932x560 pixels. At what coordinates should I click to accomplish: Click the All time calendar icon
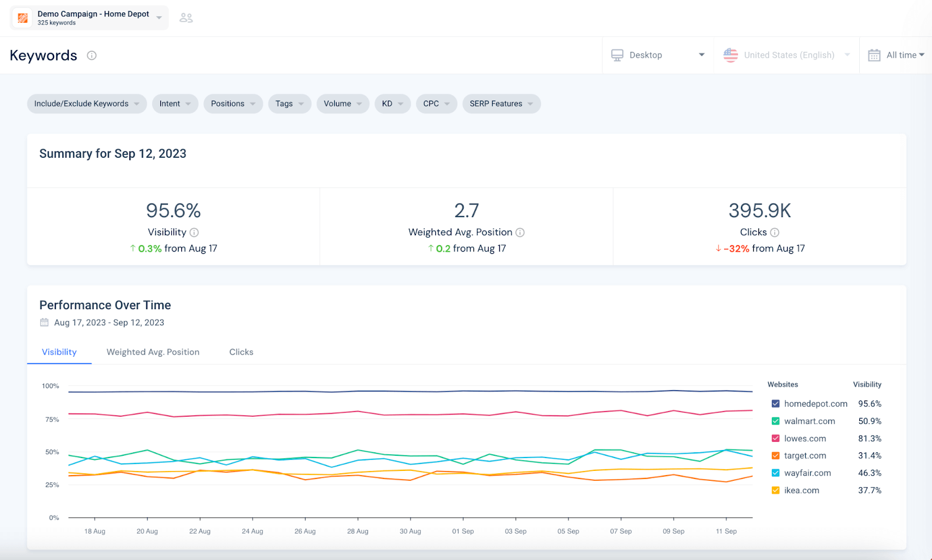point(874,55)
